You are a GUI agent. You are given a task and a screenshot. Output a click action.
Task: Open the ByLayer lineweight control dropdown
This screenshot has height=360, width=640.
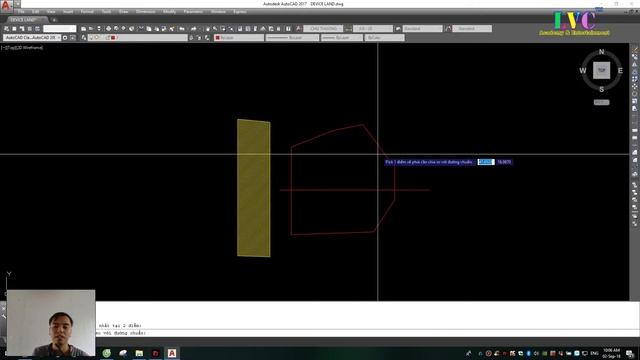click(342, 38)
